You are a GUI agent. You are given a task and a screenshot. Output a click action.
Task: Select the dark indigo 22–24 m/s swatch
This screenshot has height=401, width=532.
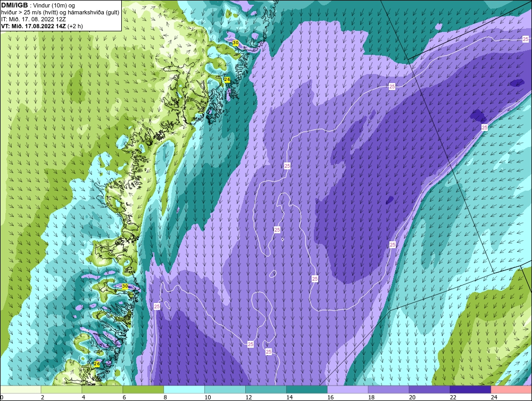tap(470, 389)
